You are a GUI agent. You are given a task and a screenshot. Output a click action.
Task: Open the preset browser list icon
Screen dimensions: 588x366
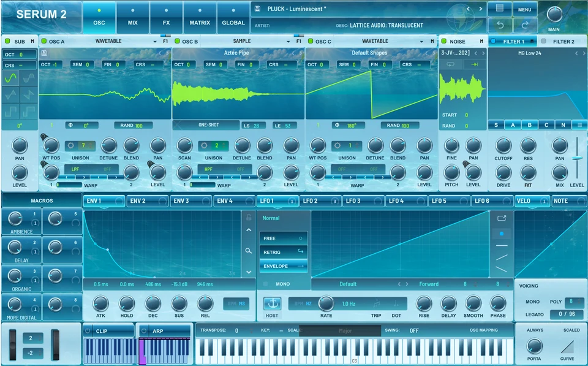coord(500,9)
